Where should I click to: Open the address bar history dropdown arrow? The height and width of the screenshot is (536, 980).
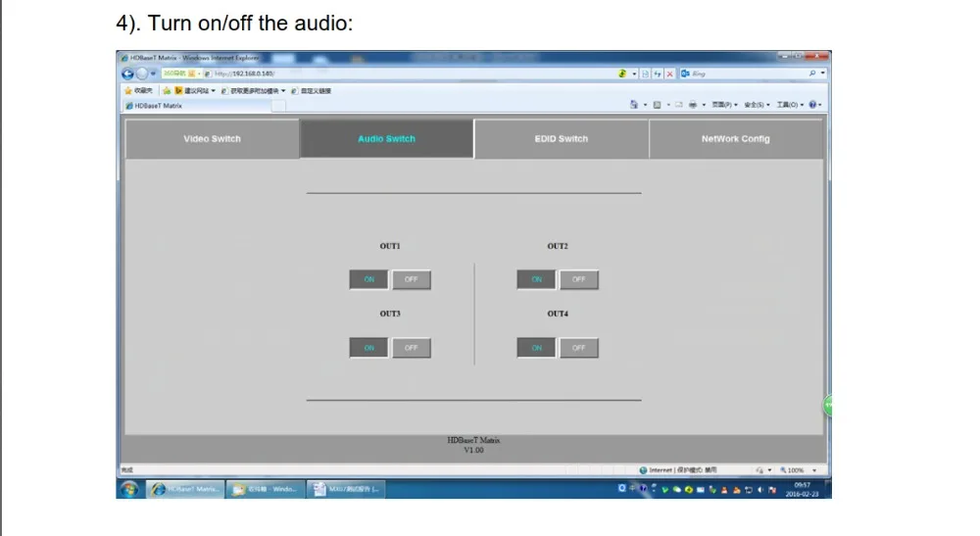634,73
